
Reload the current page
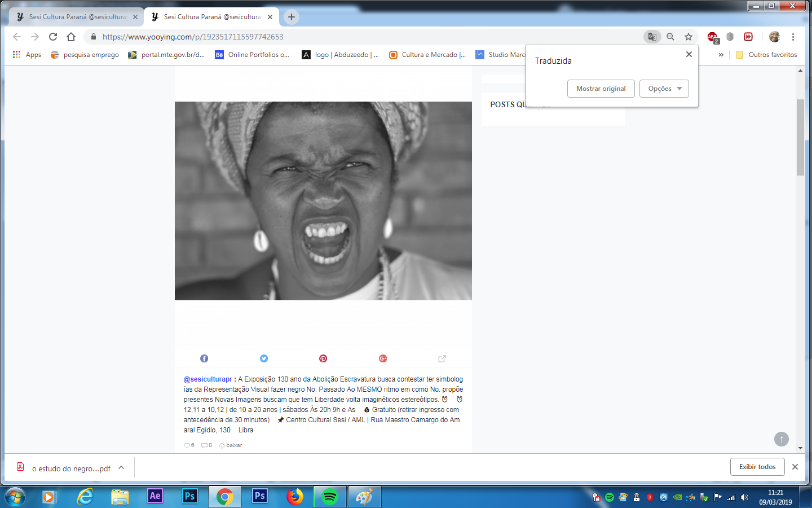53,37
